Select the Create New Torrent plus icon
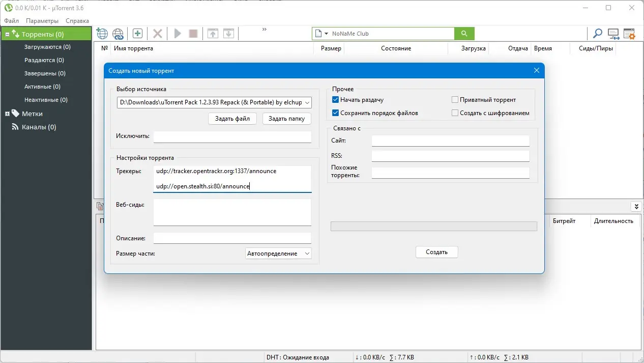Image resolution: width=644 pixels, height=363 pixels. tap(137, 33)
